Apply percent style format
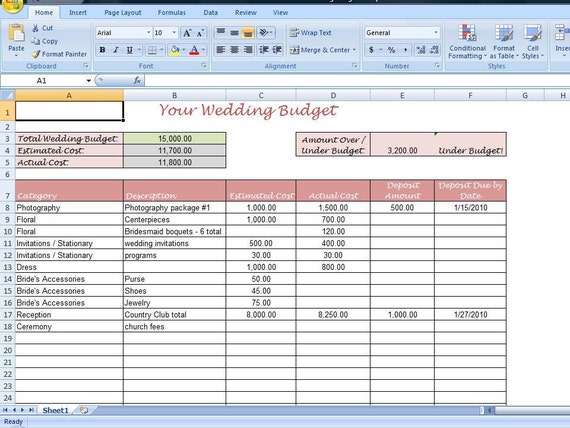 pyautogui.click(x=392, y=50)
